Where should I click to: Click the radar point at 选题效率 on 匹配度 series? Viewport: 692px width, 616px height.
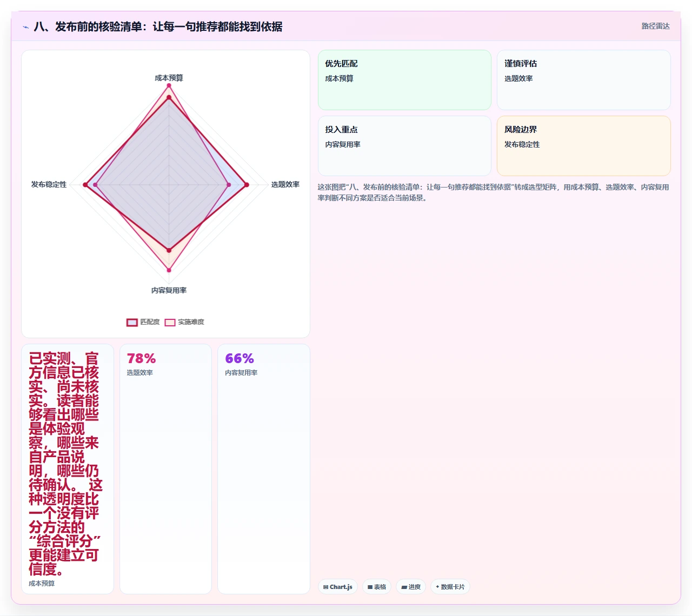(x=247, y=185)
